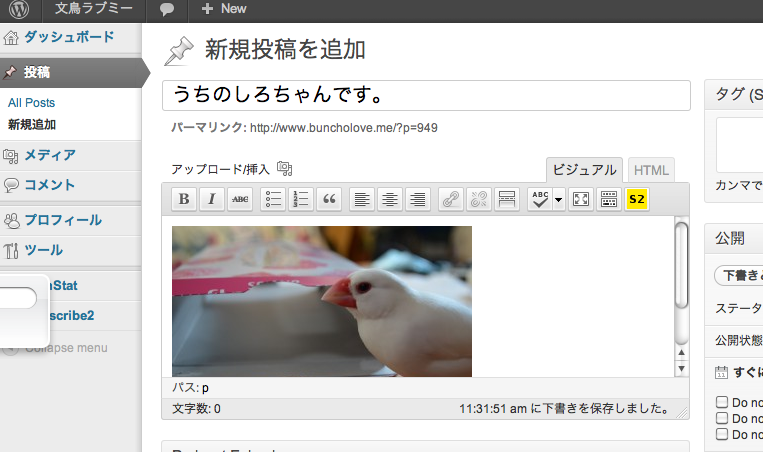Image resolution: width=763 pixels, height=452 pixels.
Task: Toggle bold formatting
Action: point(184,199)
